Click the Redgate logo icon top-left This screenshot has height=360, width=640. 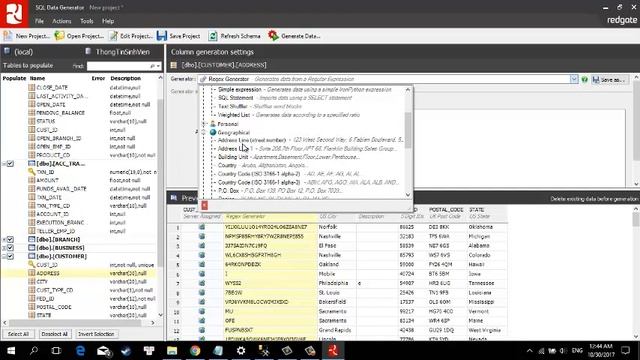pyautogui.click(x=14, y=13)
